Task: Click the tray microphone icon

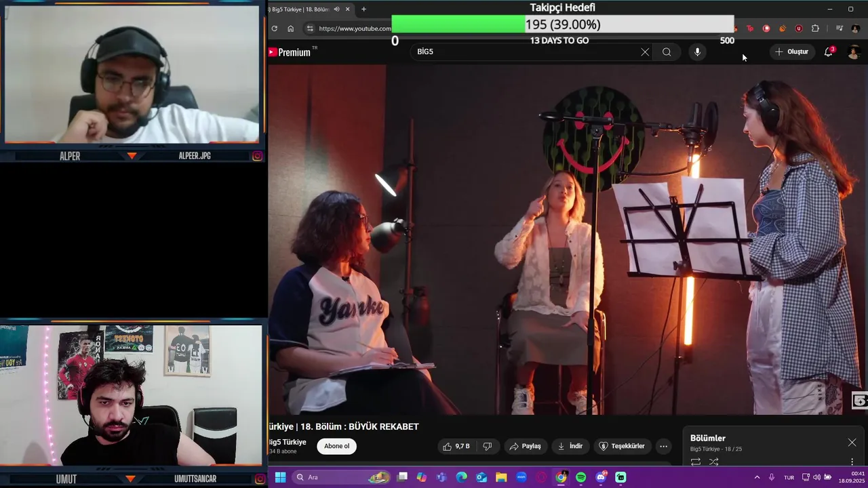Action: [x=772, y=477]
